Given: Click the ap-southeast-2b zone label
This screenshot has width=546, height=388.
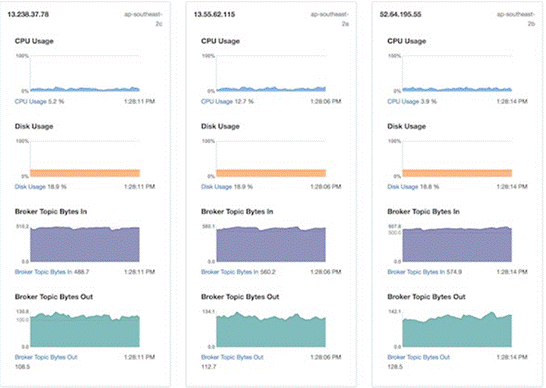Looking at the screenshot, I should (x=516, y=19).
